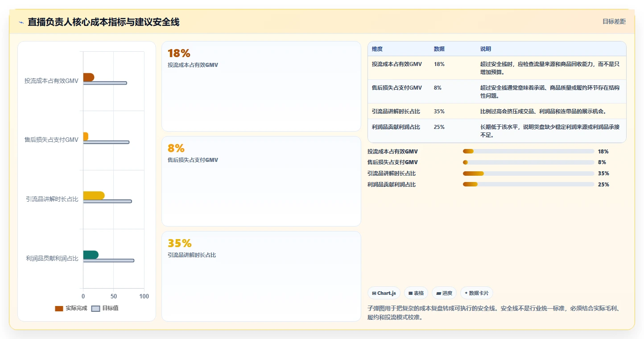Click the 引流品讲解时长占比 card caption

(x=192, y=255)
